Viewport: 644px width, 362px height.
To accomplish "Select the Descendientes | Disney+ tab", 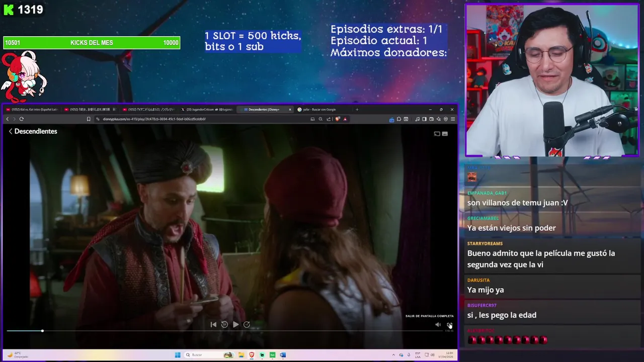I will tap(264, 109).
